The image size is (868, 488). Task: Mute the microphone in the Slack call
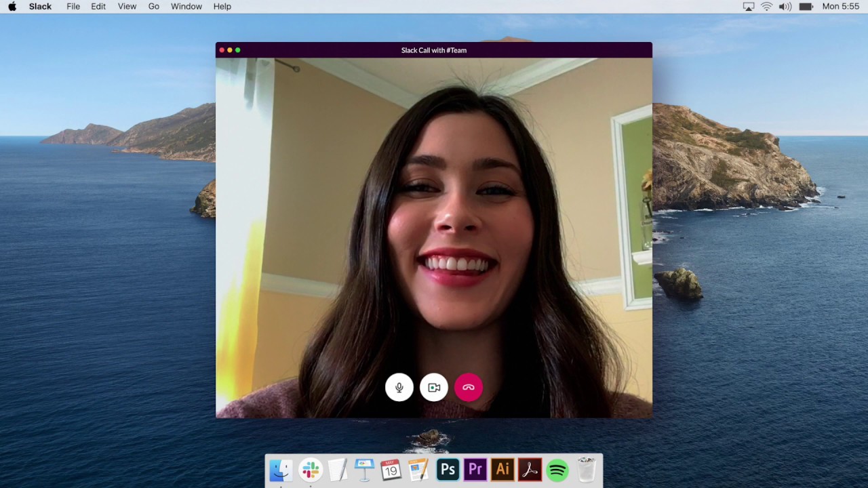tap(399, 387)
